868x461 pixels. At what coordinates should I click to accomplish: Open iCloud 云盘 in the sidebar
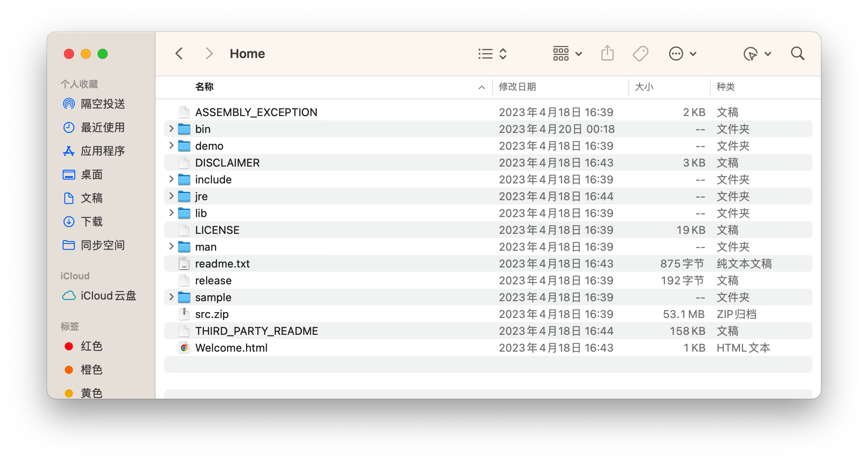point(99,296)
